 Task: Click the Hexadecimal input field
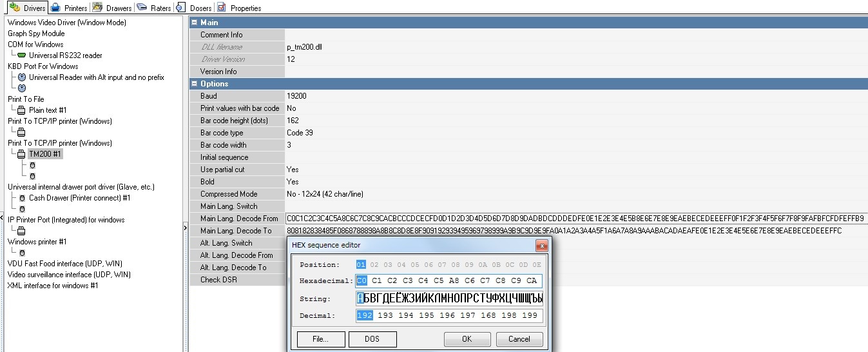(x=448, y=281)
